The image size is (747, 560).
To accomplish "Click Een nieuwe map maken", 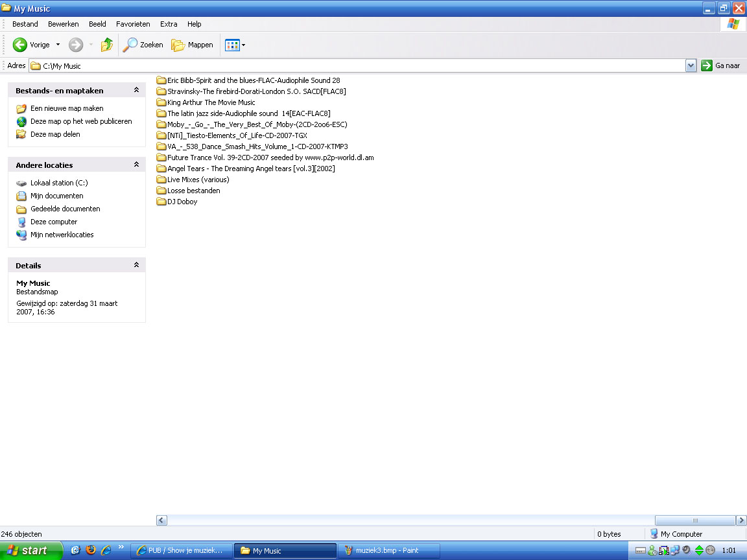I will pos(67,108).
